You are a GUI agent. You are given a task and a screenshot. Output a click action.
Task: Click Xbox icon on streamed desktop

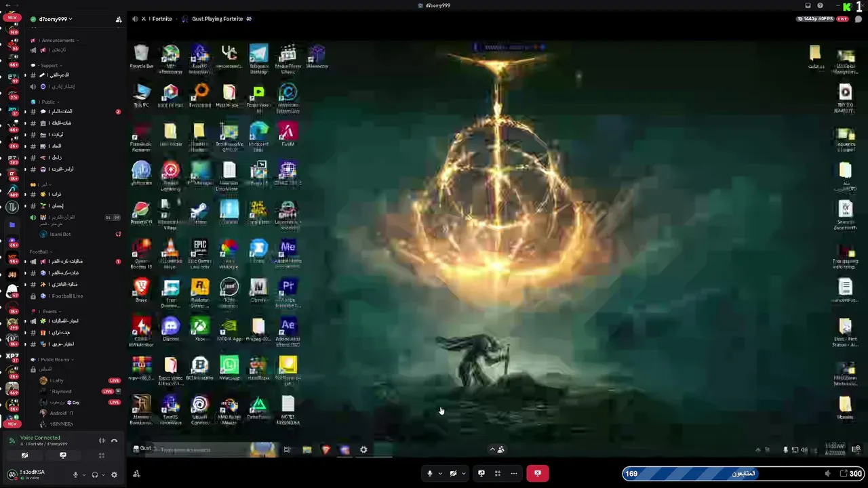(200, 329)
